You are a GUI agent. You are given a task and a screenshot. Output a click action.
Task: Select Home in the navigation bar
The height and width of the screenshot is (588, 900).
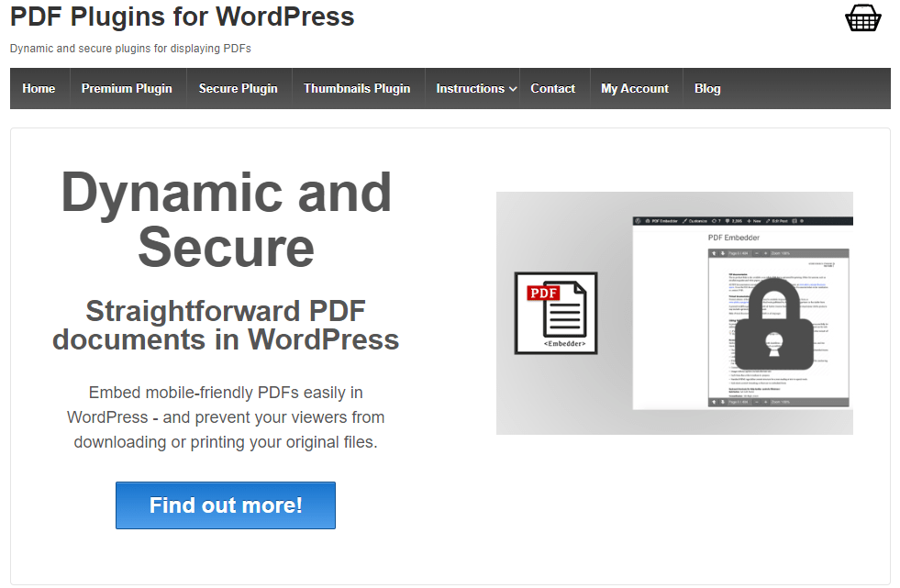pyautogui.click(x=39, y=88)
